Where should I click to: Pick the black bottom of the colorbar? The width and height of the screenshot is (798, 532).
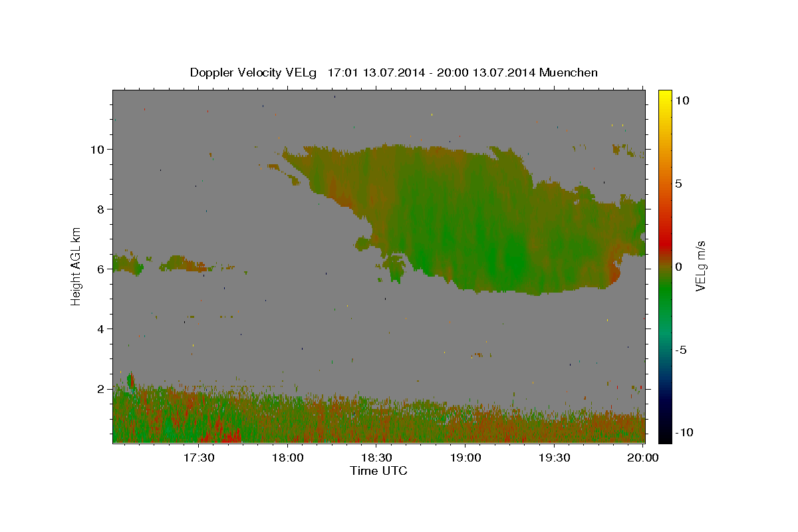pos(665,437)
